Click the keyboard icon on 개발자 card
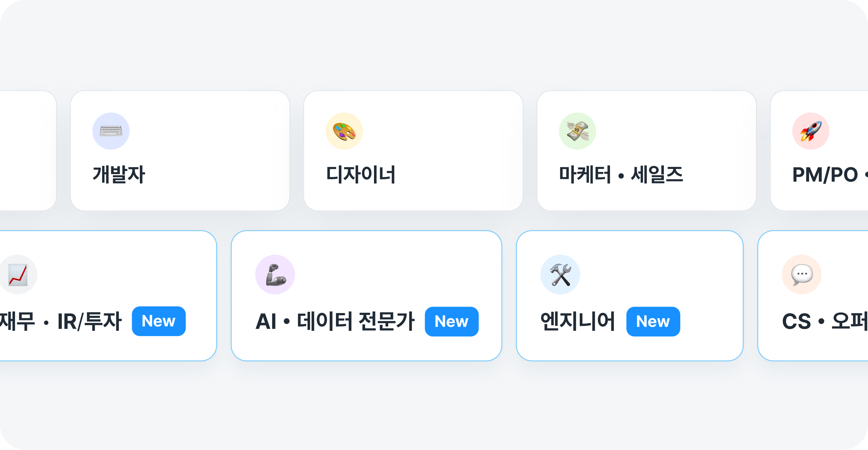The image size is (868, 450). click(111, 131)
